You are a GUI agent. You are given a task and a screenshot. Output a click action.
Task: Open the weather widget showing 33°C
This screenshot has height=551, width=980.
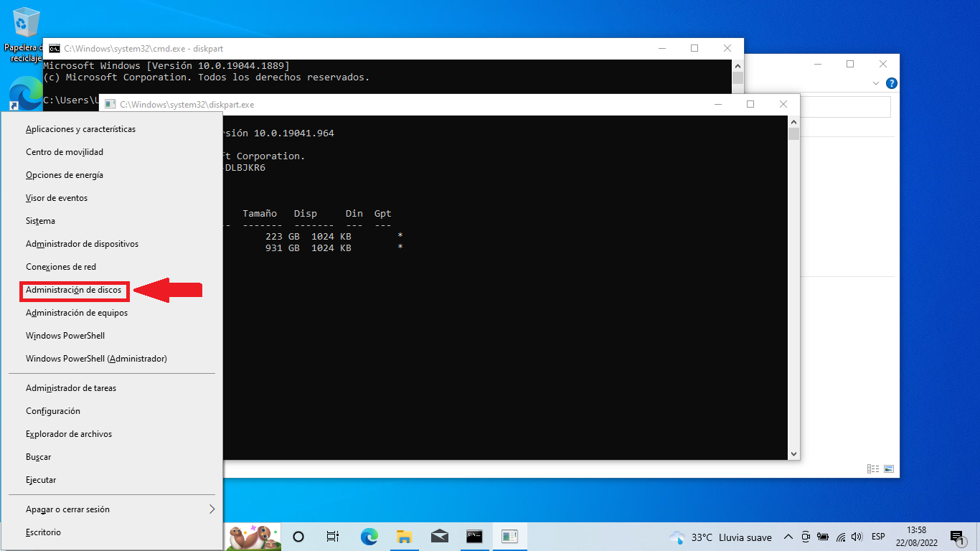tap(720, 537)
